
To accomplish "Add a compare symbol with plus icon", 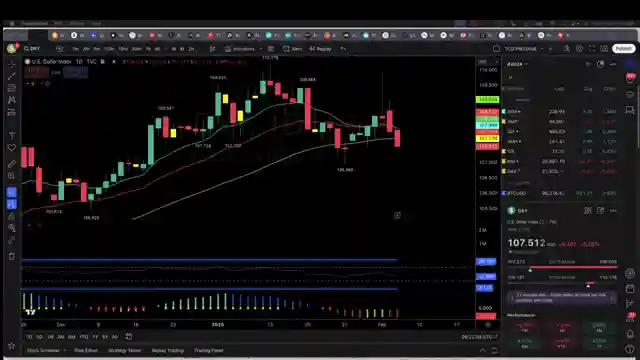I will (x=60, y=49).
